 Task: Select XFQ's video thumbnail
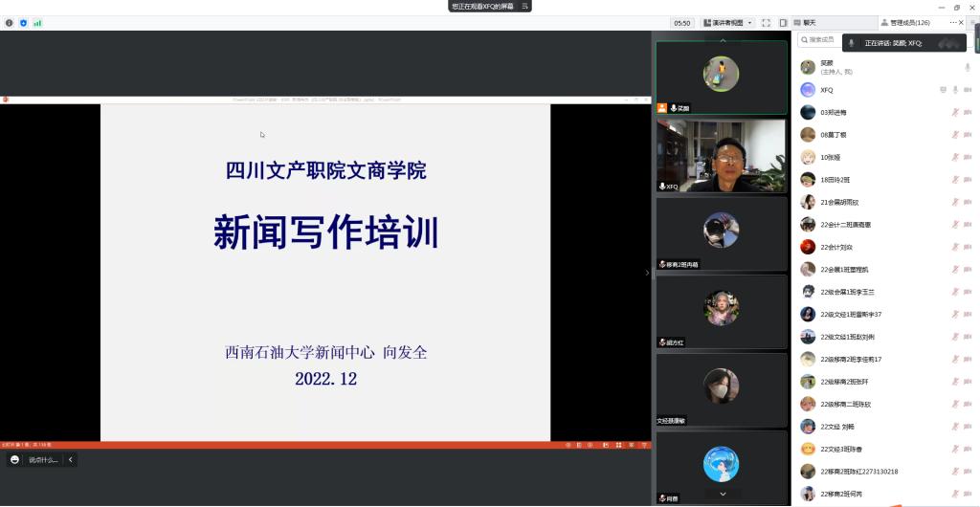click(x=721, y=156)
